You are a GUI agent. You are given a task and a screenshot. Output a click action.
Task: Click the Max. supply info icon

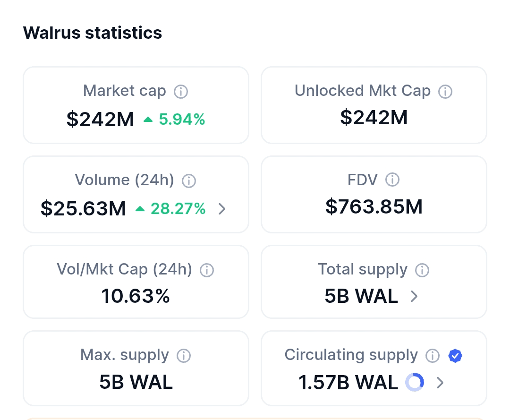click(x=183, y=355)
